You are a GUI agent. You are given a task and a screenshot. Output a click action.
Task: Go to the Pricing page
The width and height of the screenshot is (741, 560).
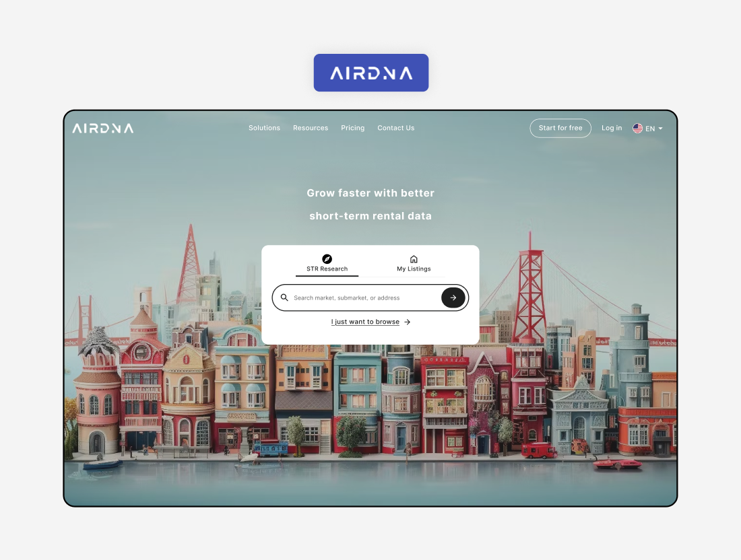click(x=352, y=128)
